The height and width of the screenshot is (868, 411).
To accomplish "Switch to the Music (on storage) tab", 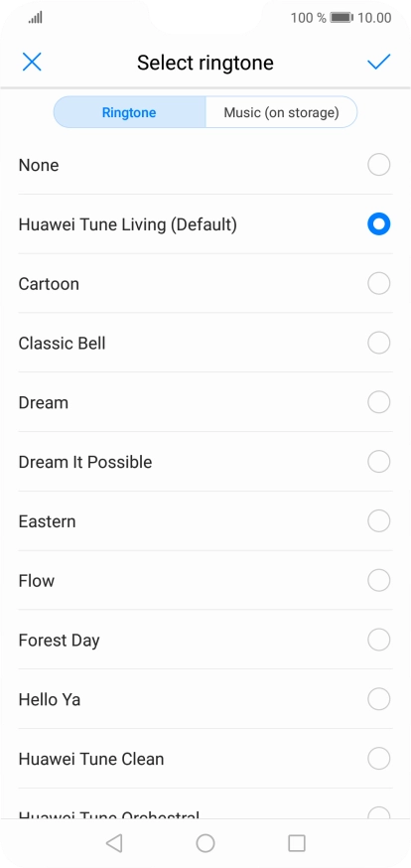I will click(281, 112).
